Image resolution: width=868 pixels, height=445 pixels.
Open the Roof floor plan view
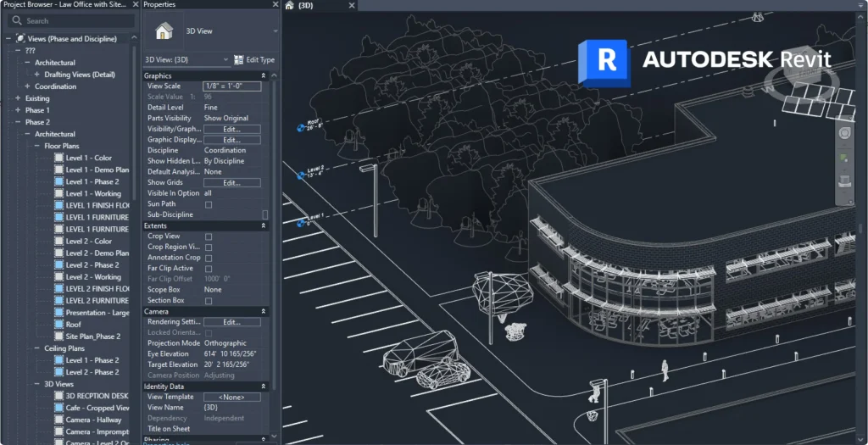coord(74,325)
